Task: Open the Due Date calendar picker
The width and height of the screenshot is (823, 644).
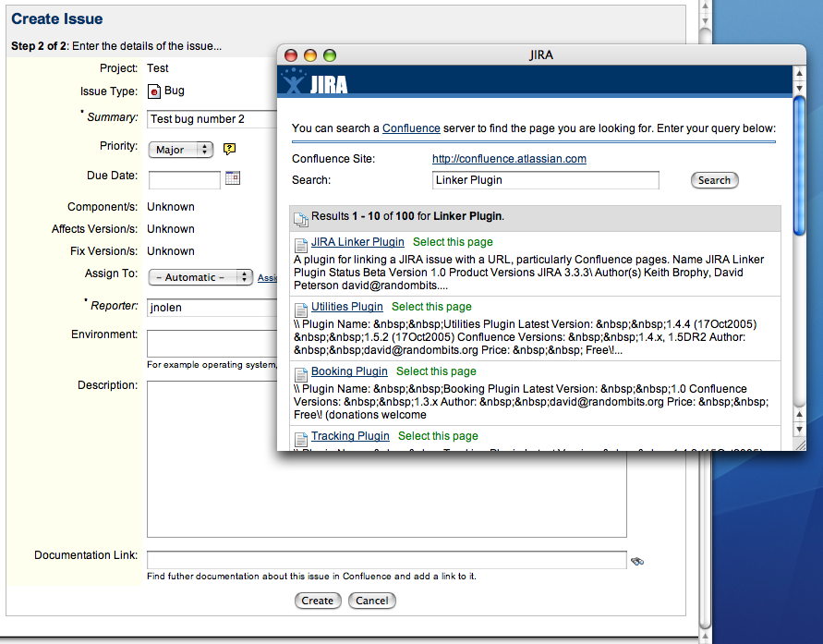Action: click(233, 178)
